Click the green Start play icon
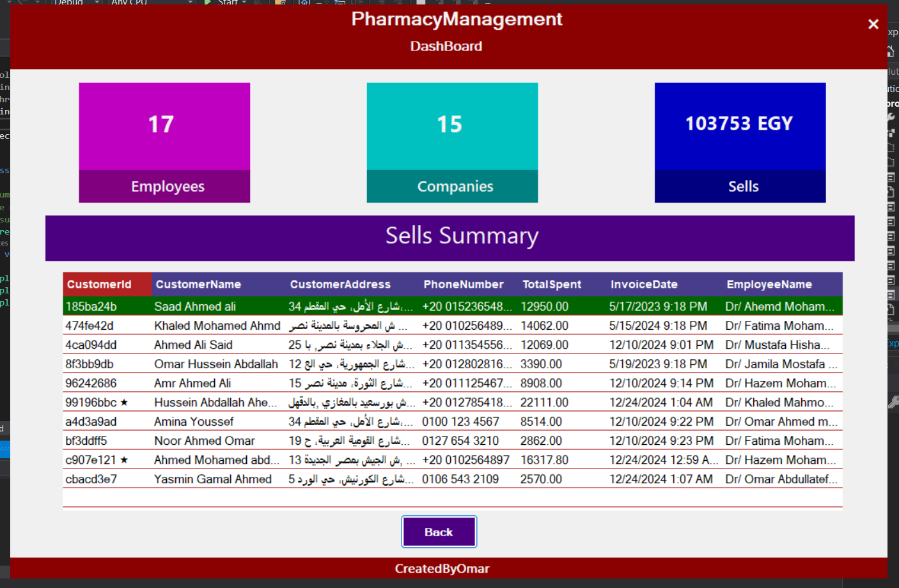This screenshot has height=588, width=899. click(208, 3)
